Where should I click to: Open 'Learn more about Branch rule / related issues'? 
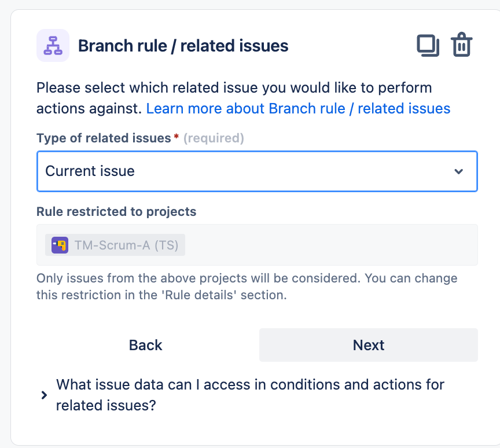(x=298, y=108)
